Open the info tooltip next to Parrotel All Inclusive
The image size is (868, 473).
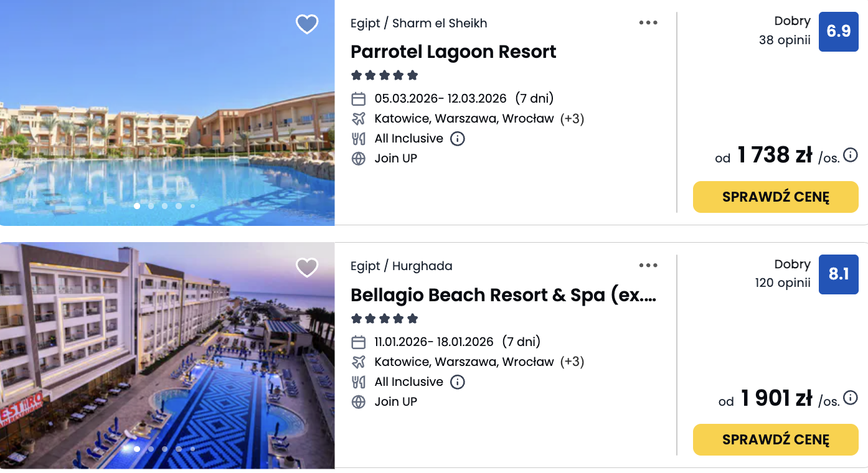click(x=458, y=138)
